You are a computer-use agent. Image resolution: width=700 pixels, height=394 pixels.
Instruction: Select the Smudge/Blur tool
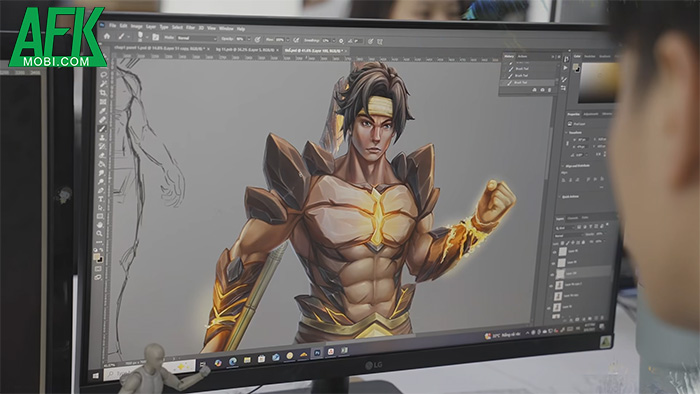pos(101,173)
